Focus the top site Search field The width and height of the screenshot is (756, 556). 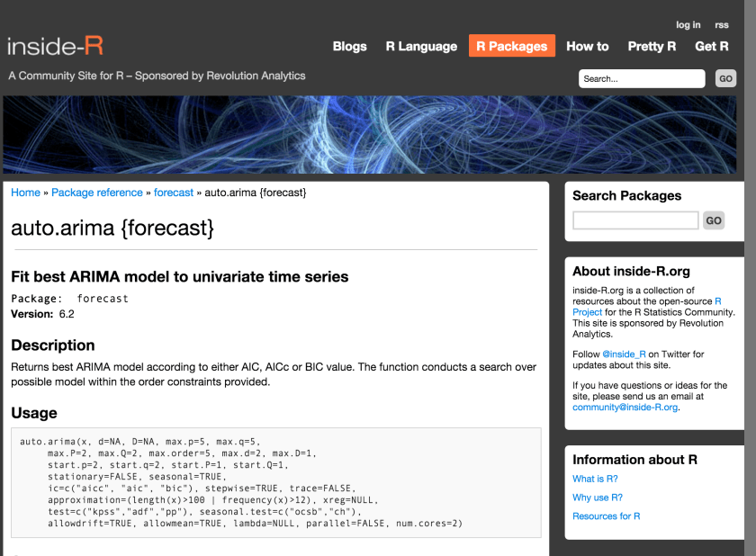[x=641, y=79]
